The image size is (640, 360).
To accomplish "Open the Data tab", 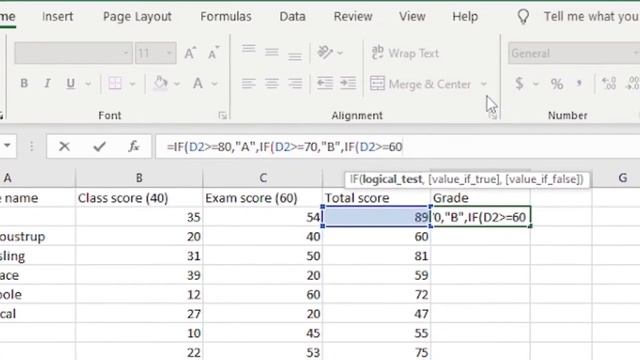I will coord(292,16).
